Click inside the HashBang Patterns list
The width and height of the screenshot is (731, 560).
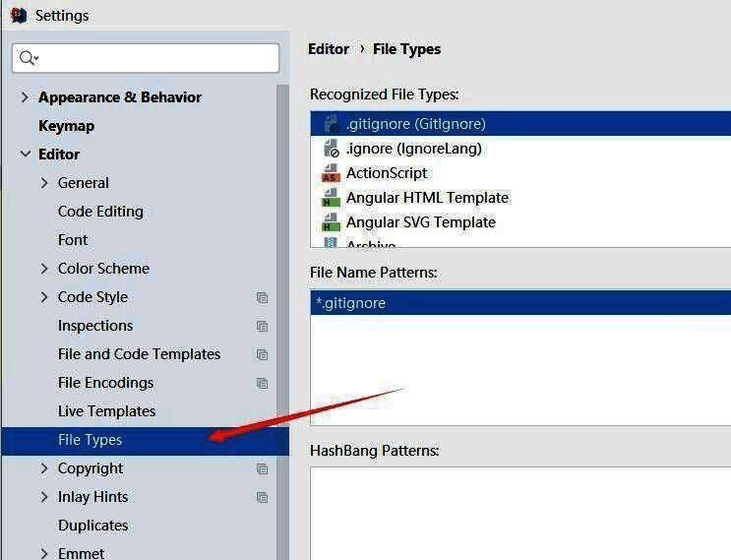(x=520, y=512)
